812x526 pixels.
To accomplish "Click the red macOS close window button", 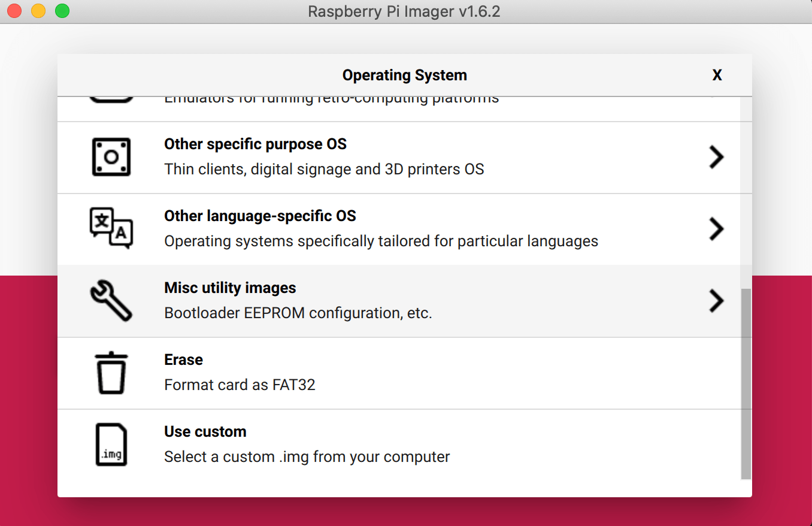I will point(14,11).
